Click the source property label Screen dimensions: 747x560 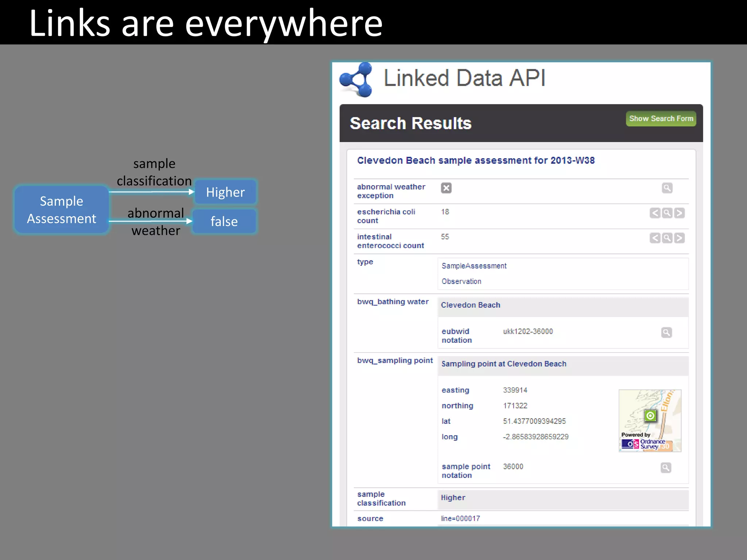[370, 518]
